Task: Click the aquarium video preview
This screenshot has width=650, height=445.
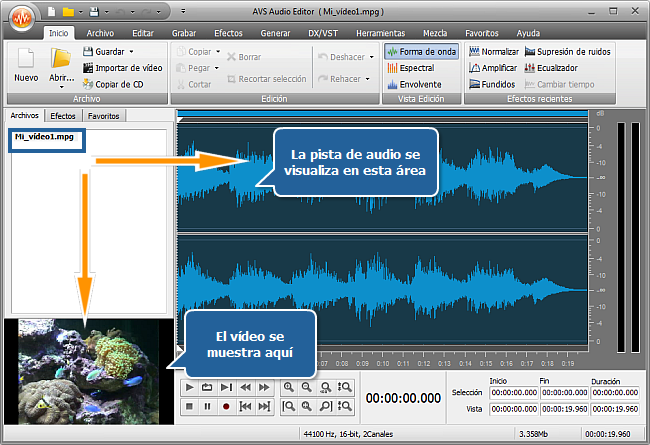Action: point(88,372)
